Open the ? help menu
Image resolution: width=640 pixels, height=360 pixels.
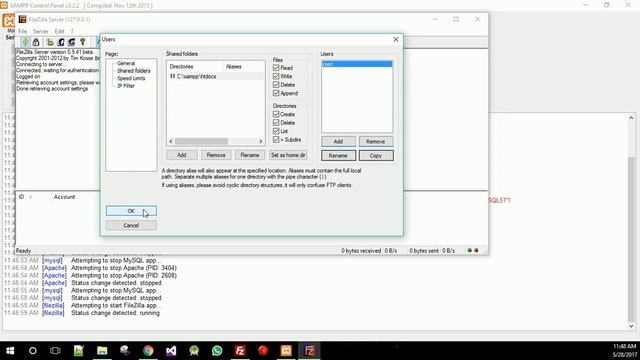coord(72,31)
